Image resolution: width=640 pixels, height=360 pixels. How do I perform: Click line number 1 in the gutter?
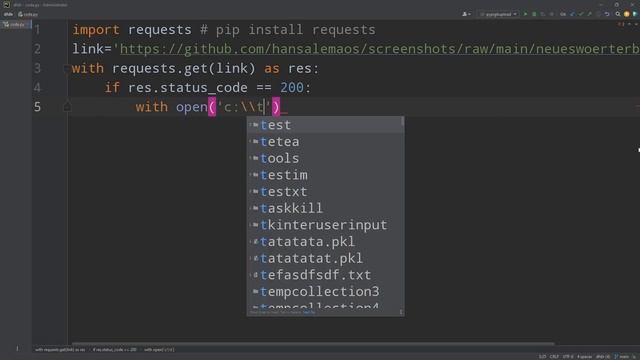click(38, 30)
